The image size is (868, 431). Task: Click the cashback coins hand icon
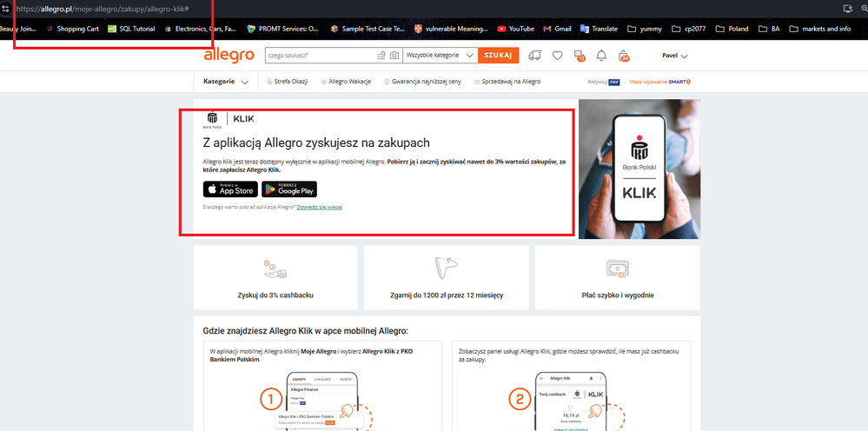(275, 269)
